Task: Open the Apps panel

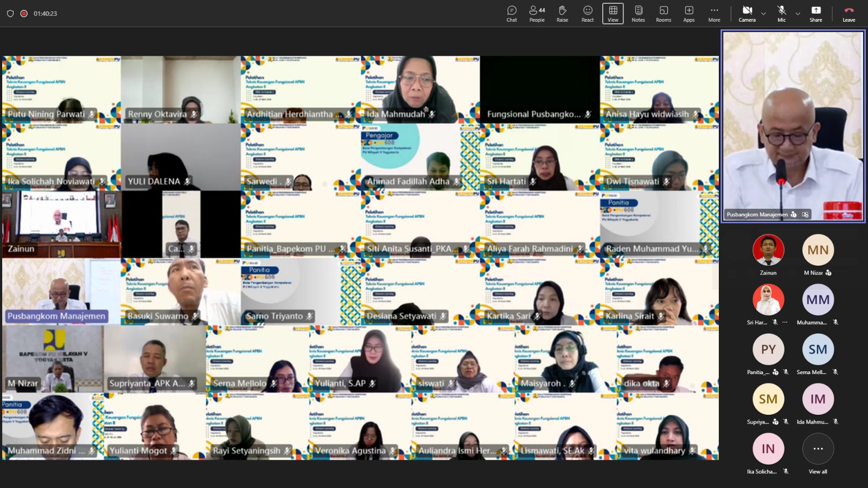Action: coord(689,14)
